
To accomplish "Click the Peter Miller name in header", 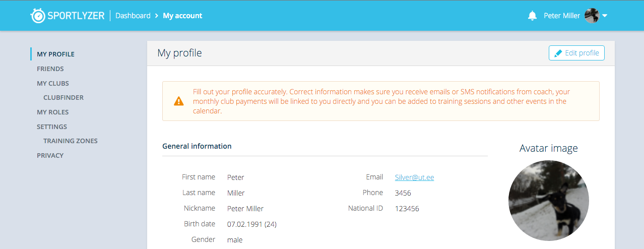I will click(562, 16).
